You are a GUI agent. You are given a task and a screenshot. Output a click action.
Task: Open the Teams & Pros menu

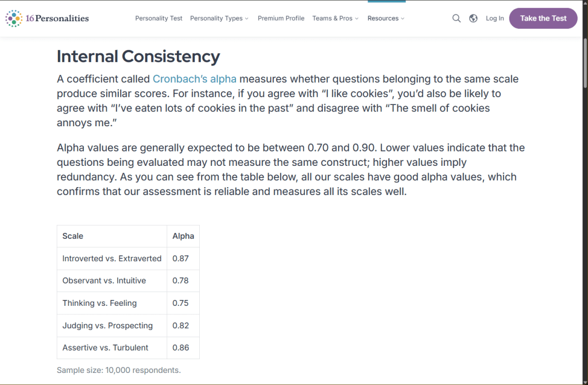tap(335, 18)
